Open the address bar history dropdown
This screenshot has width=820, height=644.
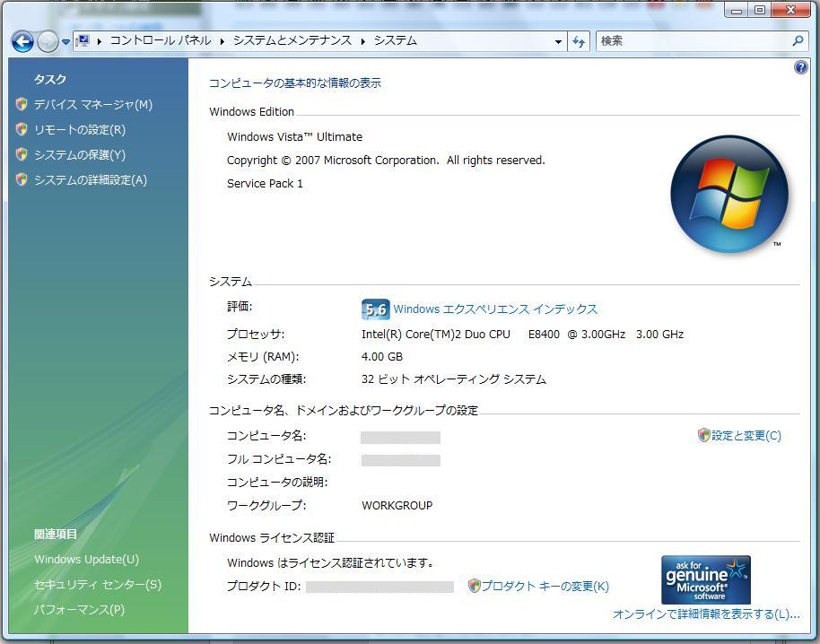pyautogui.click(x=558, y=41)
